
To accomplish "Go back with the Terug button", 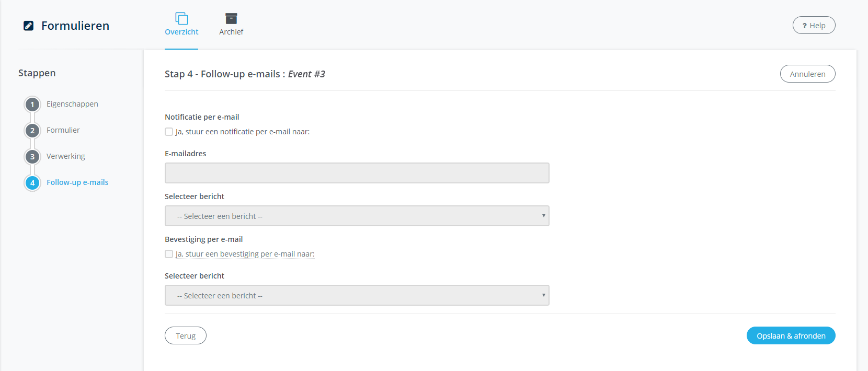I will tap(186, 335).
